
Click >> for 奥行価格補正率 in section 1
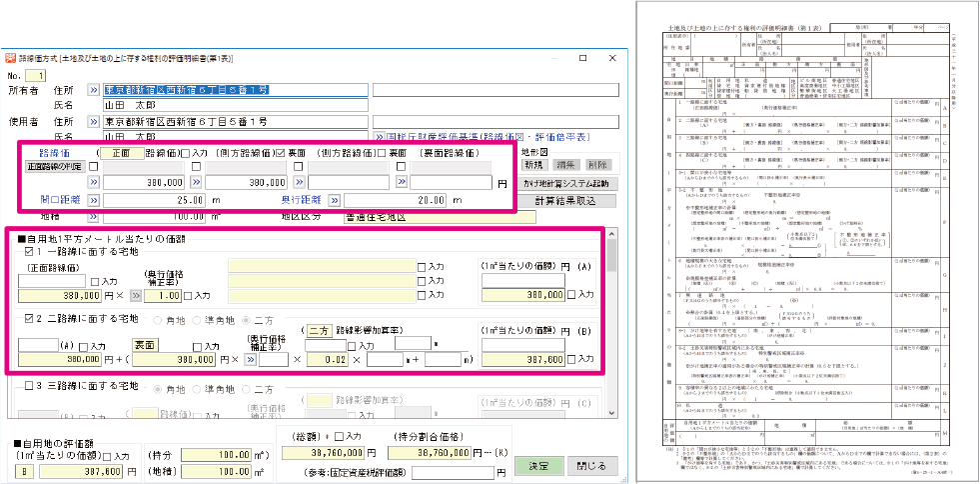(136, 296)
